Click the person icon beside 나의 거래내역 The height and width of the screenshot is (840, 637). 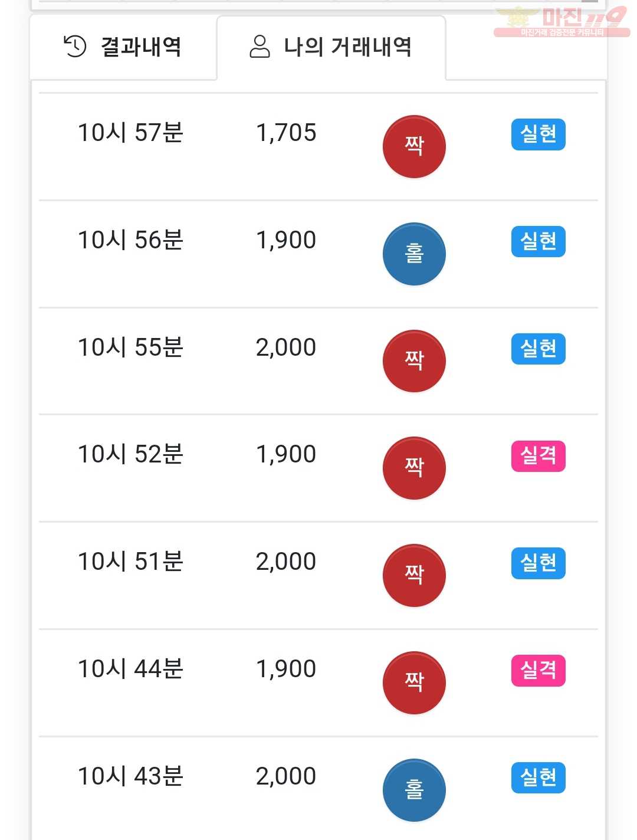coord(260,47)
